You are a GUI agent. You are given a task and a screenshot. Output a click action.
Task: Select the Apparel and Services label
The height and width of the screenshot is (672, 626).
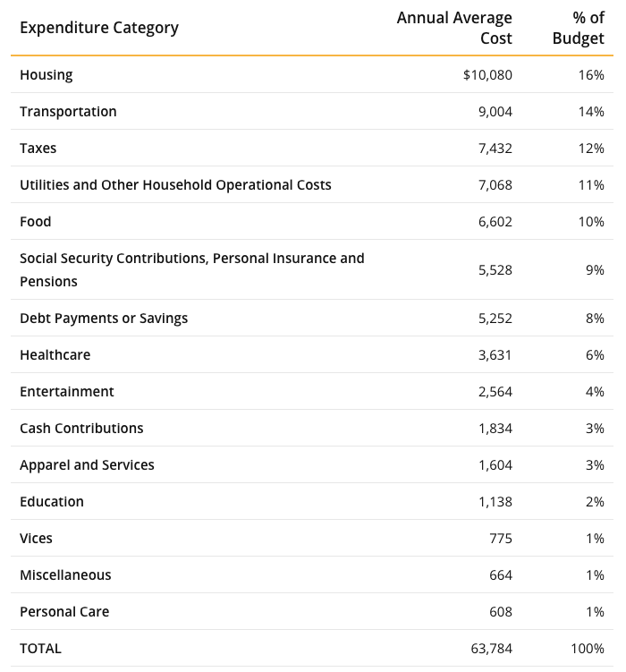pos(87,465)
